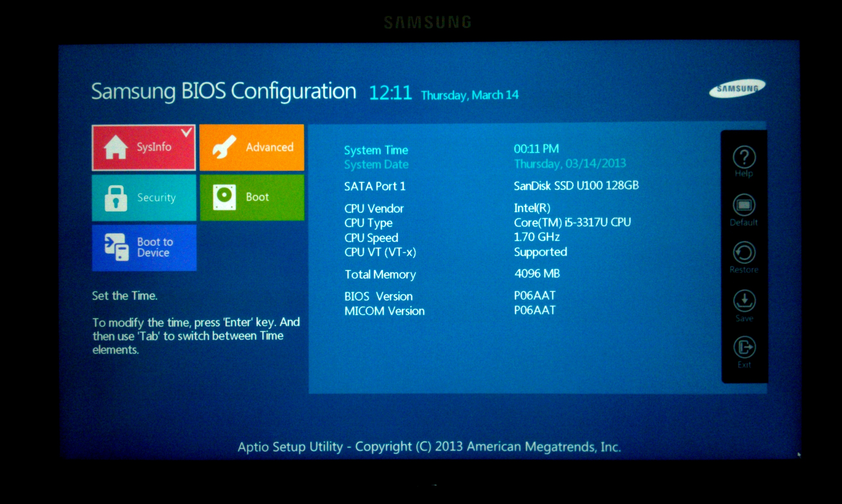
Task: Click the device icon on Boot to Device tile
Action: tap(117, 247)
